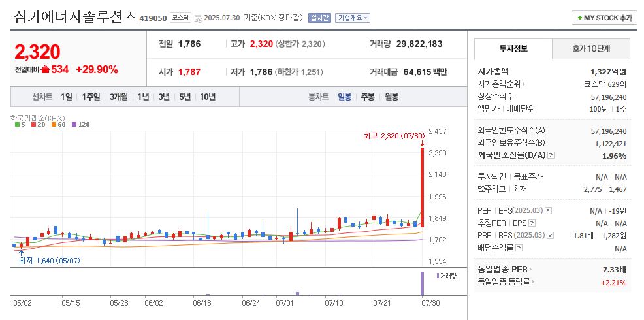This screenshot has width=644, height=320.
Task: Click the current price 2,320
Action: coord(37,52)
